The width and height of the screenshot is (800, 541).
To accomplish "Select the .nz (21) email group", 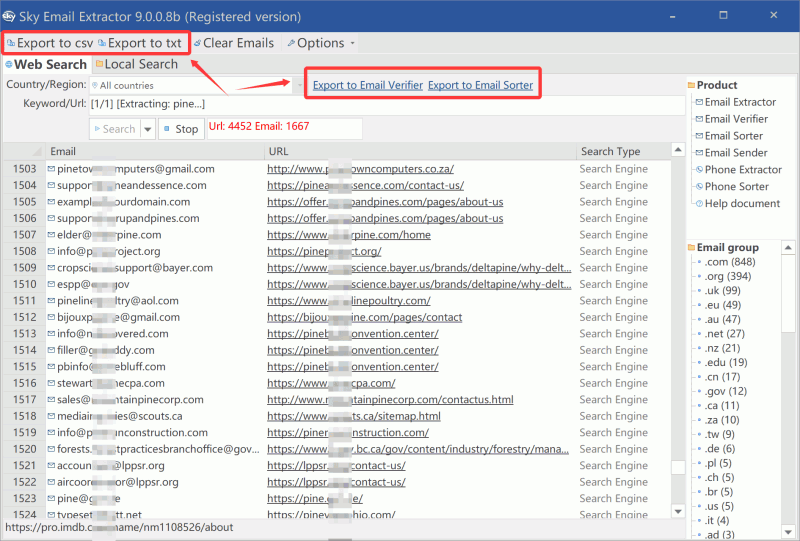I will [x=722, y=348].
